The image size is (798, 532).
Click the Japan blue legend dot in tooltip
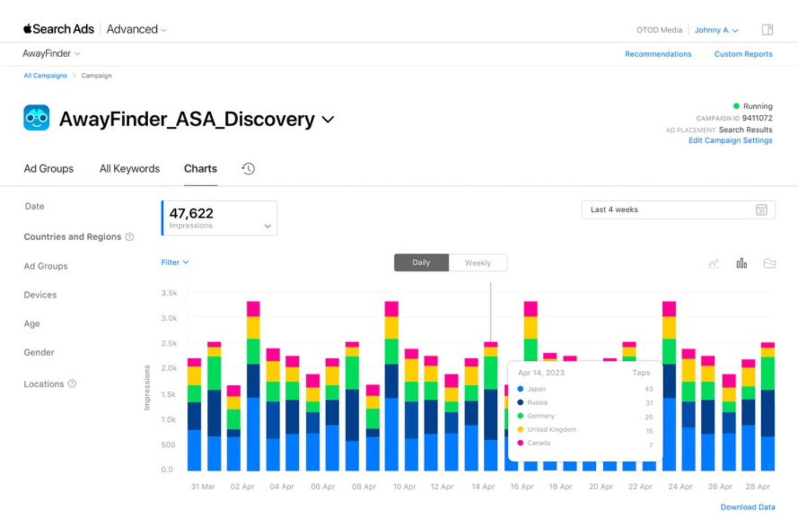pos(520,389)
